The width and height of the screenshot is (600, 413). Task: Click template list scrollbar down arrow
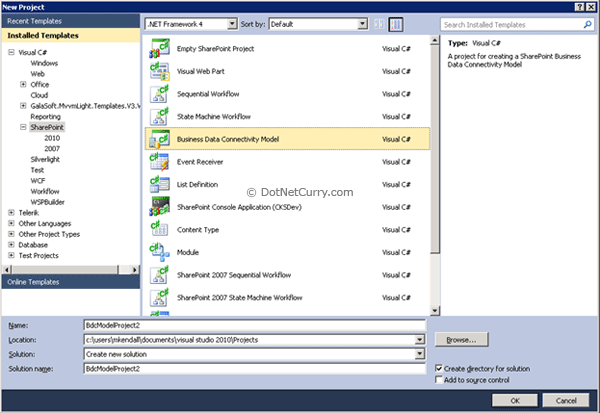[435, 310]
